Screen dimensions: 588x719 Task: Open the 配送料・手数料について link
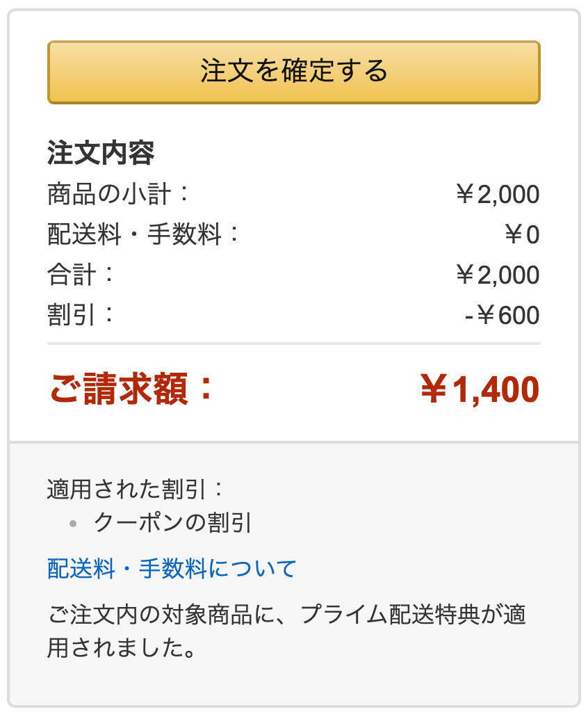172,569
